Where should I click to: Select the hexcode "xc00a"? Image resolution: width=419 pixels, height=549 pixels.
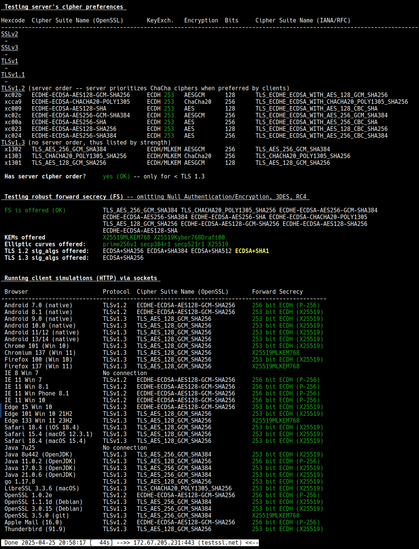pos(13,122)
